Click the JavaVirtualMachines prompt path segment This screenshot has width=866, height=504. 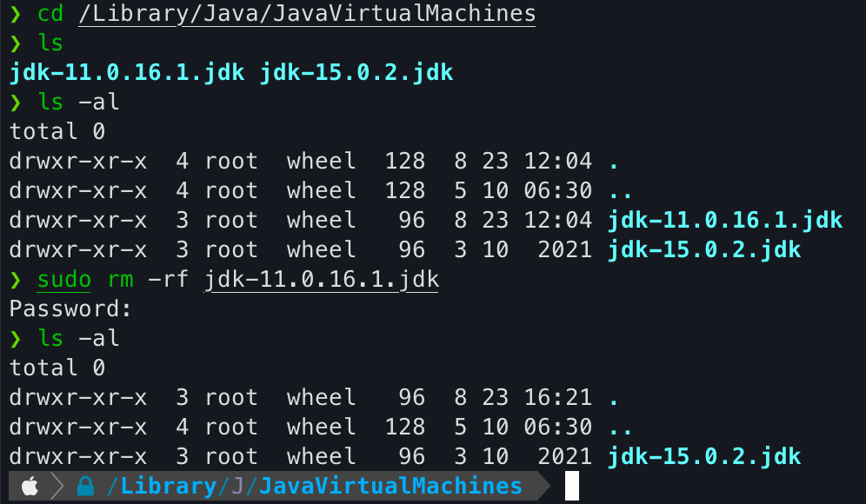click(390, 487)
